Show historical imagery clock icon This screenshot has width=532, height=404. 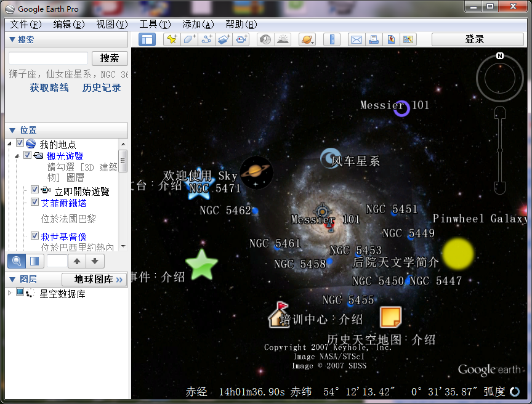pyautogui.click(x=265, y=39)
